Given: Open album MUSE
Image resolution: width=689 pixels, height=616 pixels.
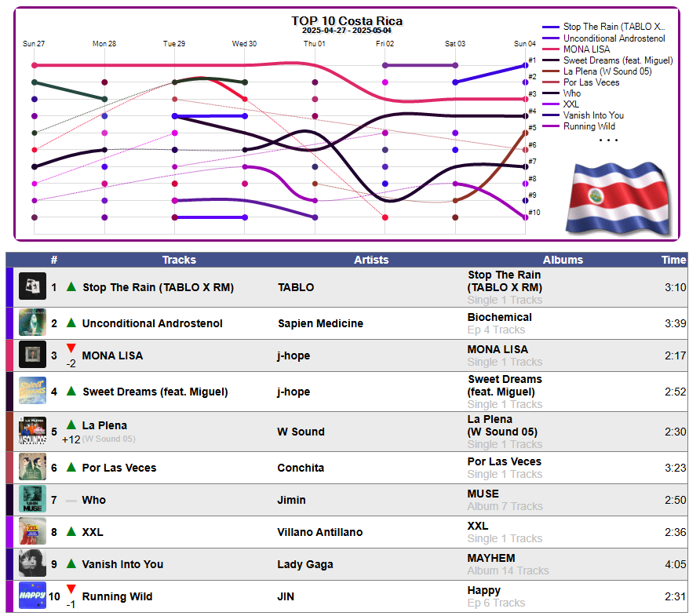Looking at the screenshot, I should click(483, 494).
